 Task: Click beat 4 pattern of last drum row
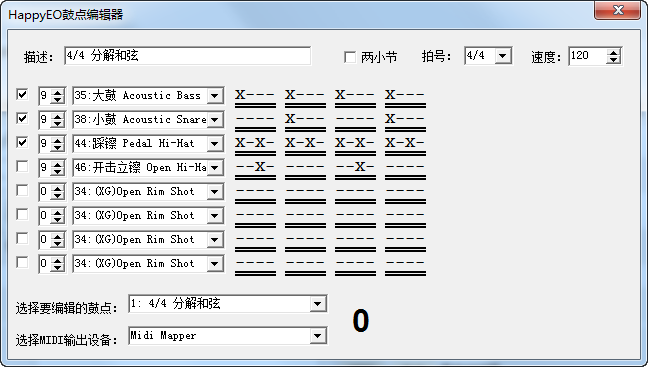(405, 266)
